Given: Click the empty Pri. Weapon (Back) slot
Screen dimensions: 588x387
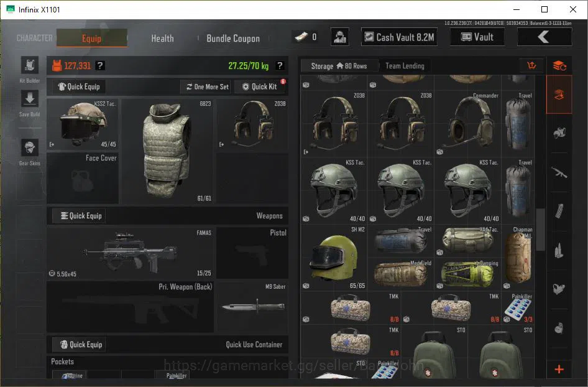Looking at the screenshot, I should point(130,307).
